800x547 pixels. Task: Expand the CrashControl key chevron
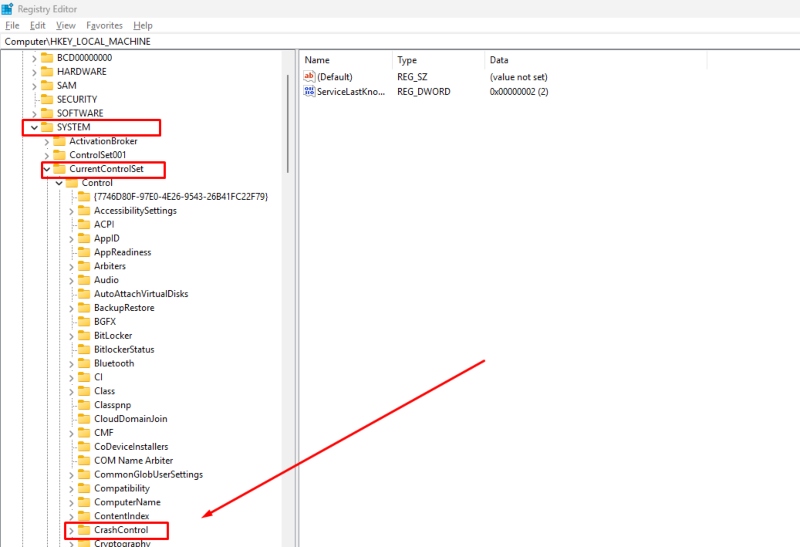coord(71,530)
